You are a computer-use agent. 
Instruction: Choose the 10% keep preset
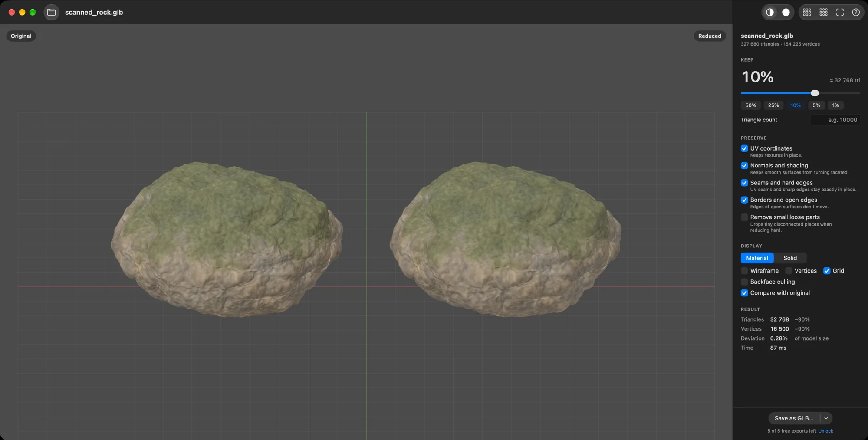pyautogui.click(x=796, y=105)
